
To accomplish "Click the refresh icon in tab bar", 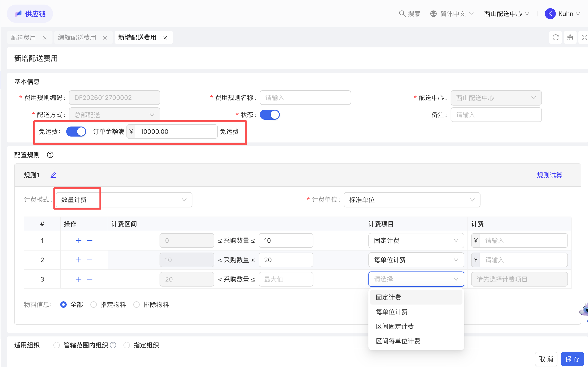I will click(x=555, y=37).
